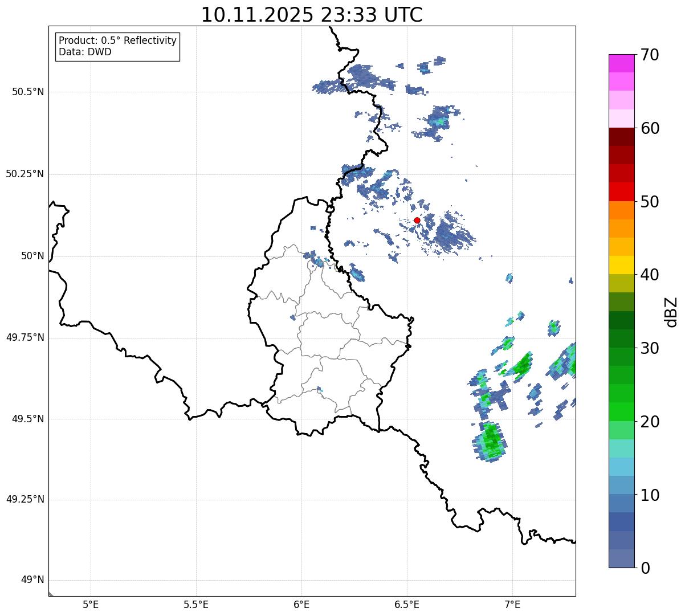
Task: Click the title text 10.11.2025 23:33 UTC
Action: pos(312,15)
